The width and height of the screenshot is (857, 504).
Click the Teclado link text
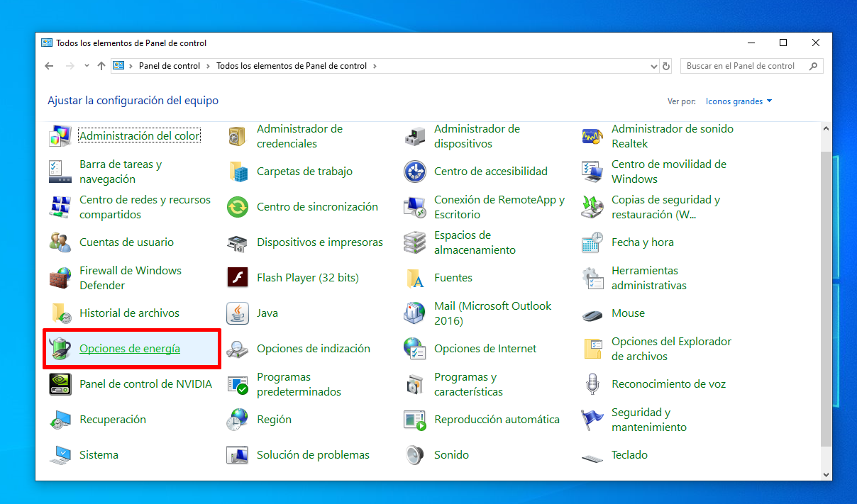point(629,454)
